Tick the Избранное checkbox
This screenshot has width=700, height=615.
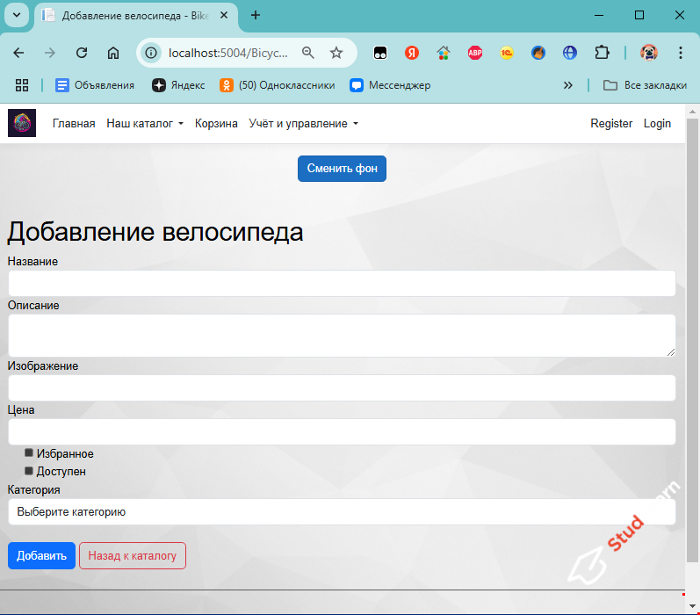[x=29, y=453]
